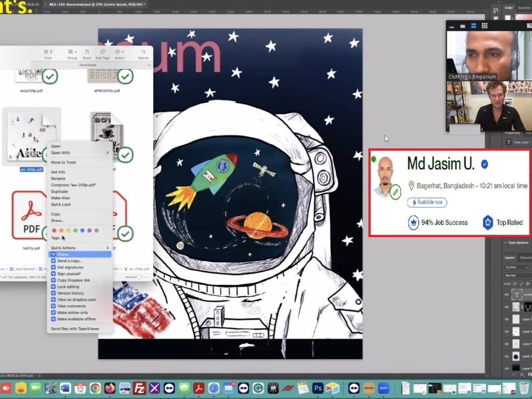
Task: Click the highlighted Dropbox Share… item
Action: [80, 254]
